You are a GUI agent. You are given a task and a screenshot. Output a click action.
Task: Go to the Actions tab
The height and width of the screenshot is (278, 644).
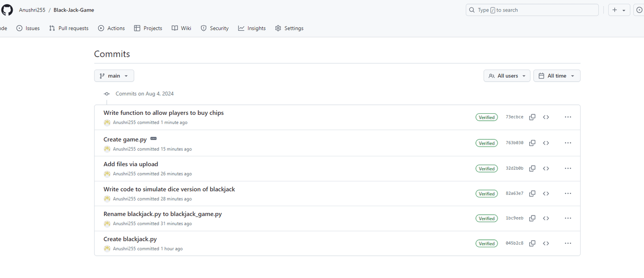[111, 28]
